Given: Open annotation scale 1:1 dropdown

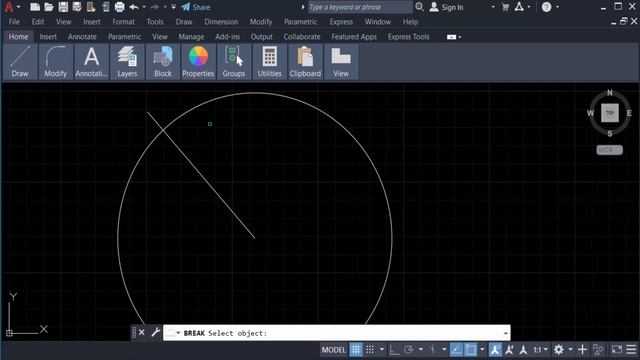Looking at the screenshot, I should (x=540, y=350).
